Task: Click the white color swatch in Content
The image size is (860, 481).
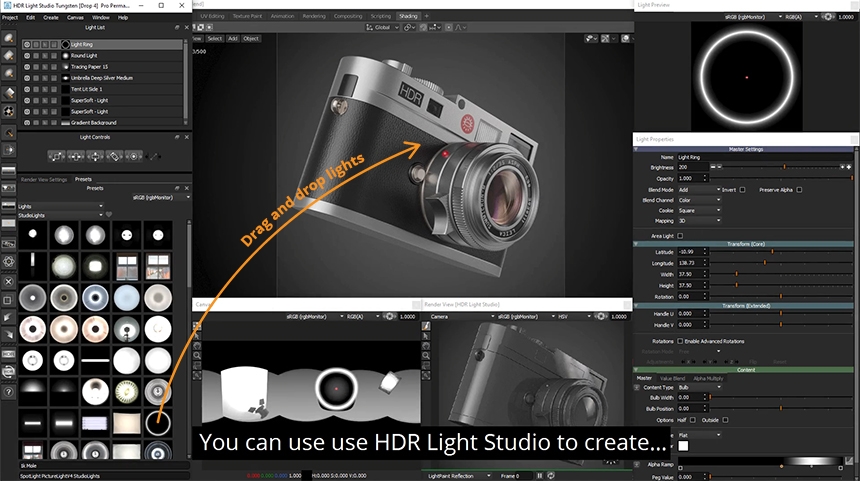Action: (x=683, y=446)
